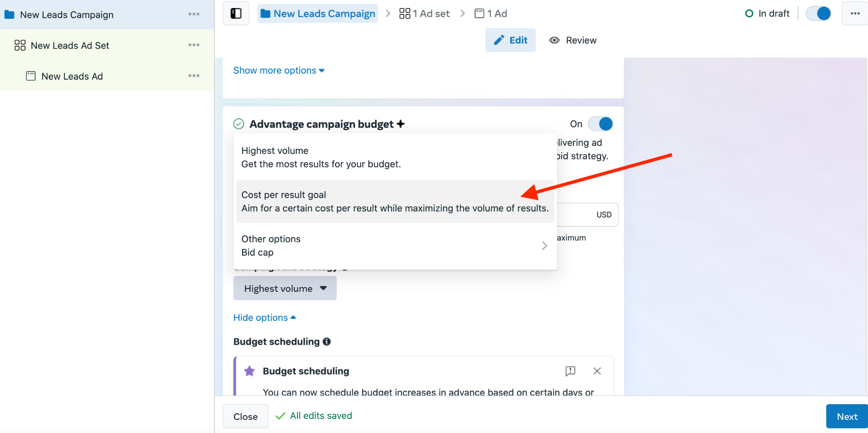Screen dimensions: 868x433
Task: Go to New Leads Campaign breadcrumb
Action: [x=318, y=14]
